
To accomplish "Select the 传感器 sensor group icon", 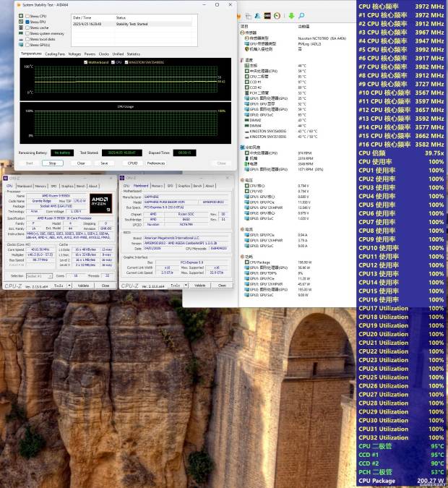I will point(242,33).
